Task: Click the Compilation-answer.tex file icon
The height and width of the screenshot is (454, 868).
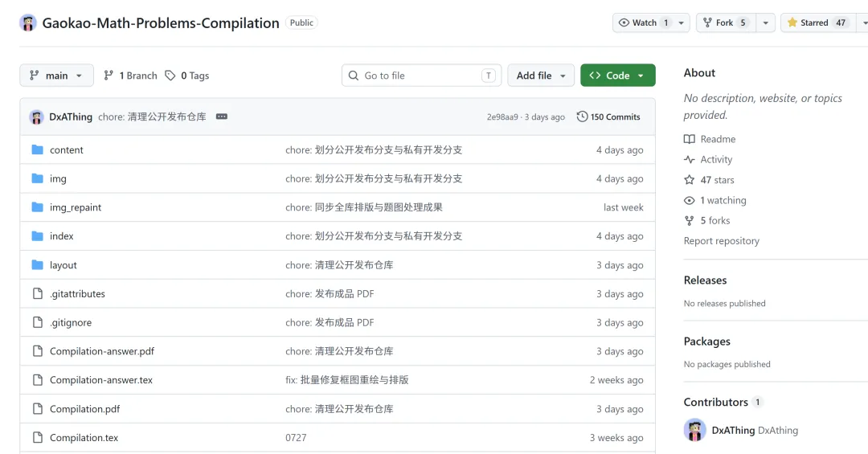Action: click(37, 380)
